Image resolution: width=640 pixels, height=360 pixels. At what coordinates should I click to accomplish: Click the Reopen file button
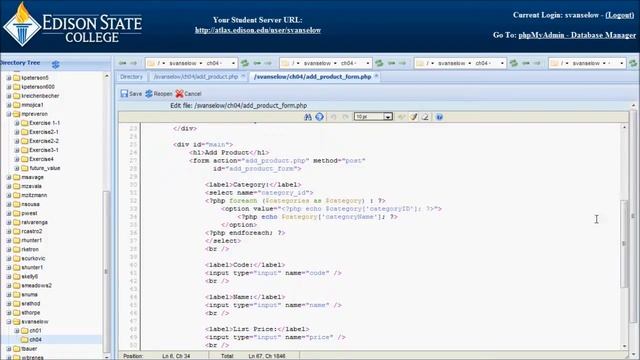[159, 93]
